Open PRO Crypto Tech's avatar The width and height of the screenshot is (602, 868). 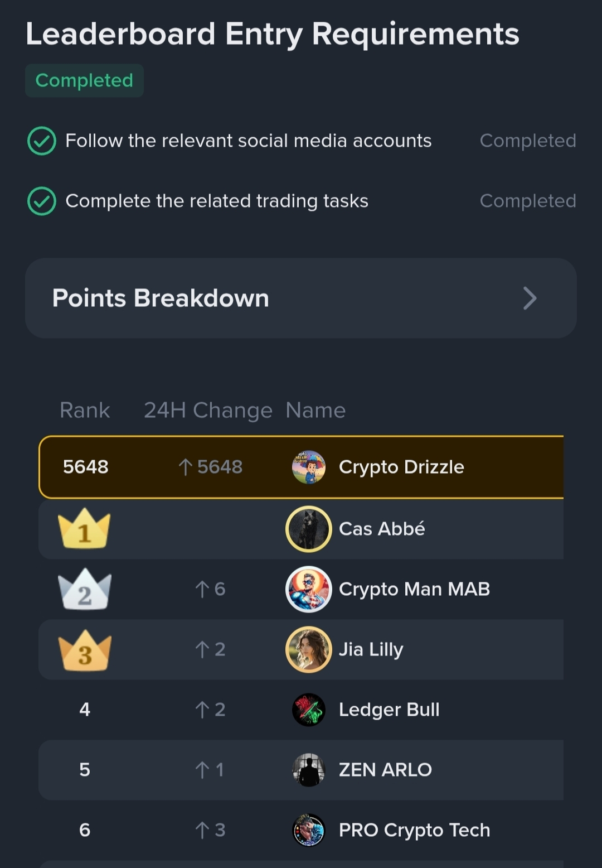point(308,830)
